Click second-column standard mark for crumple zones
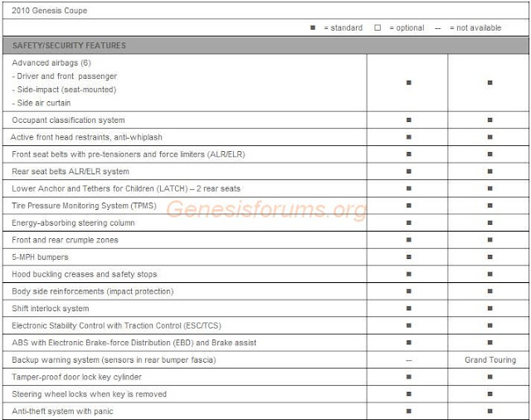This screenshot has height=420, width=531. tap(490, 240)
